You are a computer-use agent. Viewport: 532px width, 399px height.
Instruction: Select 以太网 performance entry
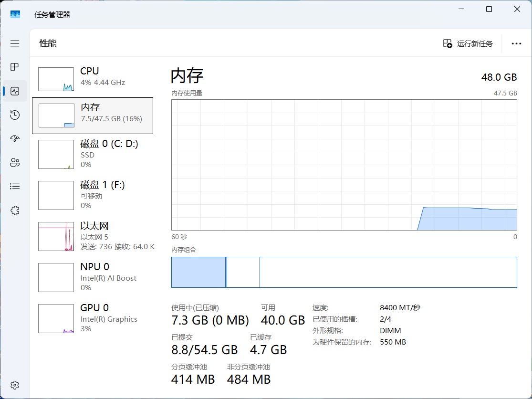[93, 236]
